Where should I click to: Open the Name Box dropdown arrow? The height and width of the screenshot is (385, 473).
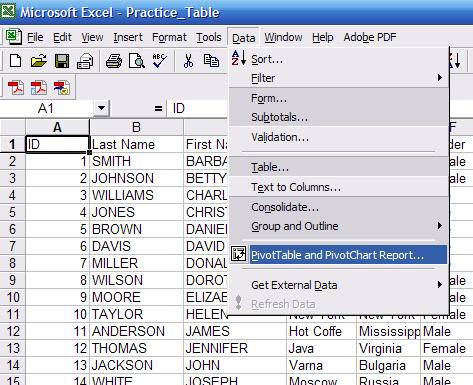(x=102, y=108)
